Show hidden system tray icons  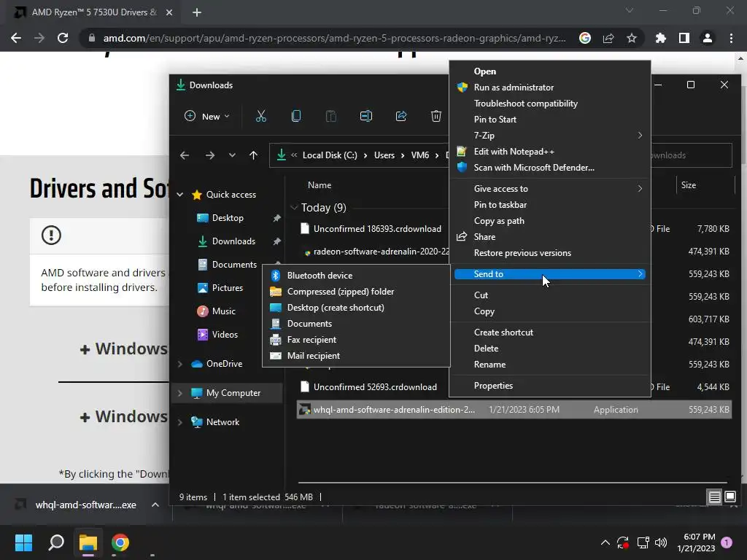605,542
